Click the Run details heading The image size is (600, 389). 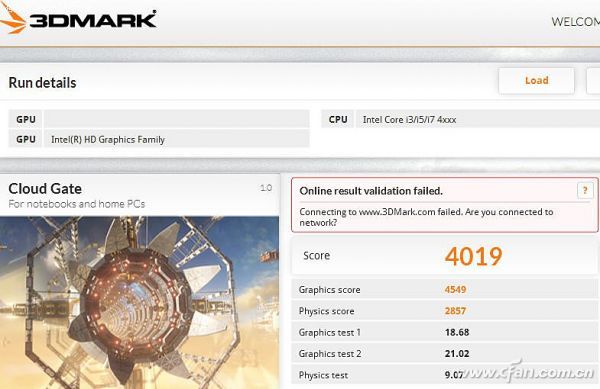pyautogui.click(x=42, y=83)
